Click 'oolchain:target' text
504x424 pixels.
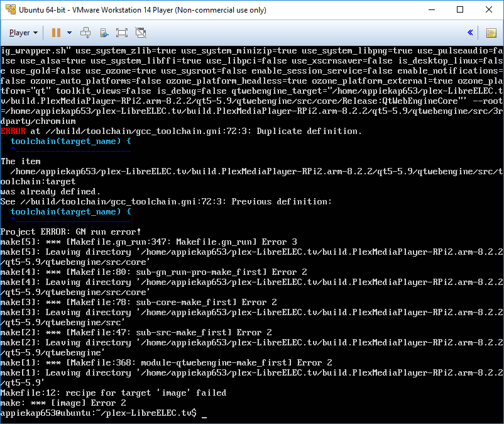point(38,181)
